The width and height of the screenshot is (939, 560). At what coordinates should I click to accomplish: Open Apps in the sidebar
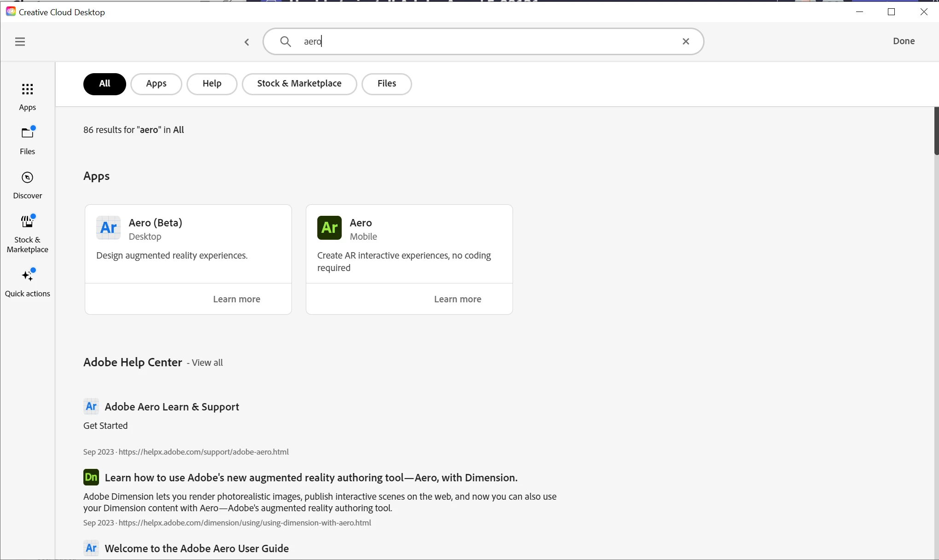click(x=28, y=96)
